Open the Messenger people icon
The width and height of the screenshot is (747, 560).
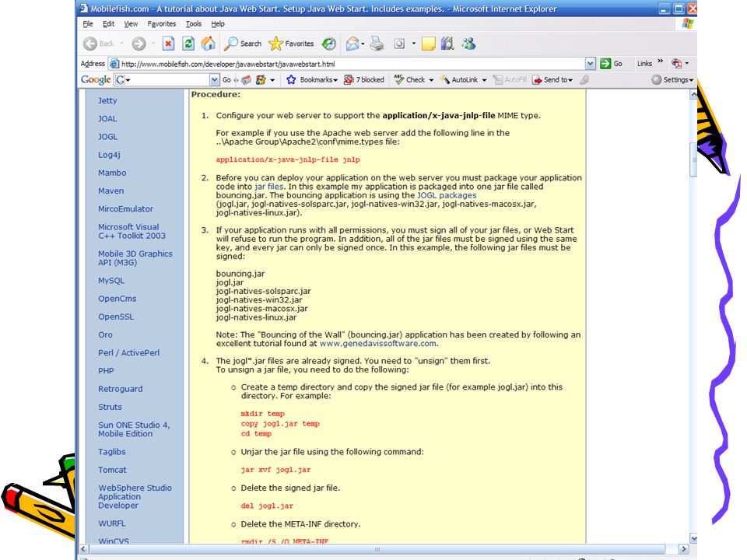coord(468,44)
